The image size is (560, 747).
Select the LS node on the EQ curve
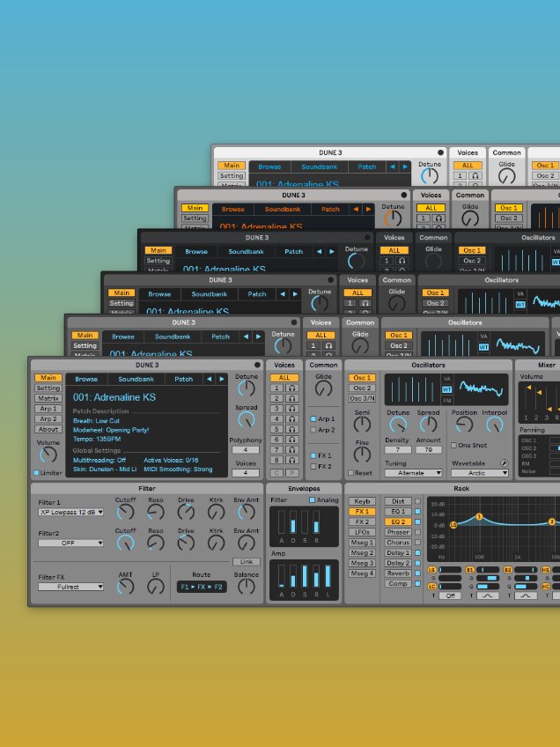pyautogui.click(x=453, y=524)
